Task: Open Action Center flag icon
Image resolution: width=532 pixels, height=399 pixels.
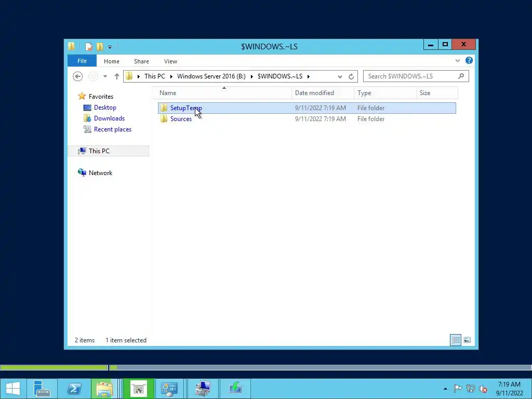Action: (458, 389)
